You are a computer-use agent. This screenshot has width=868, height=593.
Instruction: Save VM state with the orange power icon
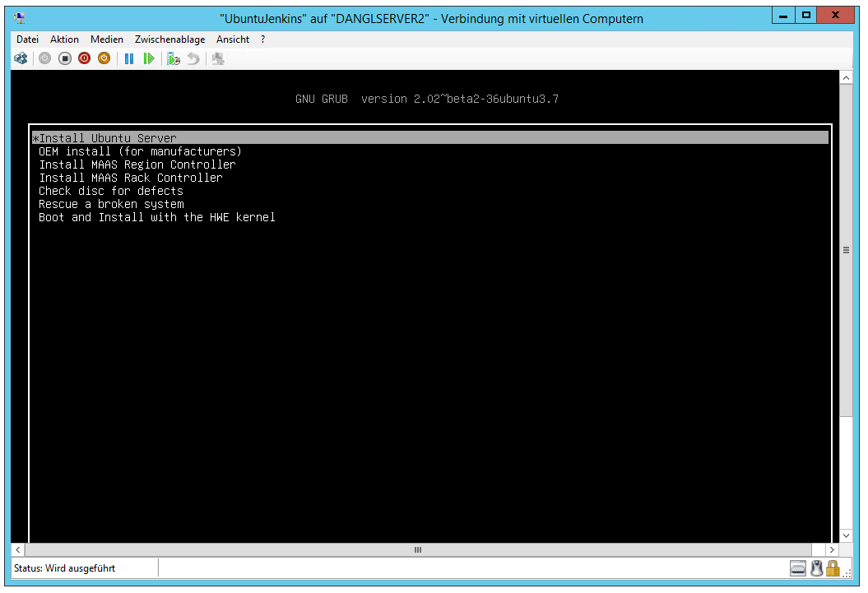104,58
